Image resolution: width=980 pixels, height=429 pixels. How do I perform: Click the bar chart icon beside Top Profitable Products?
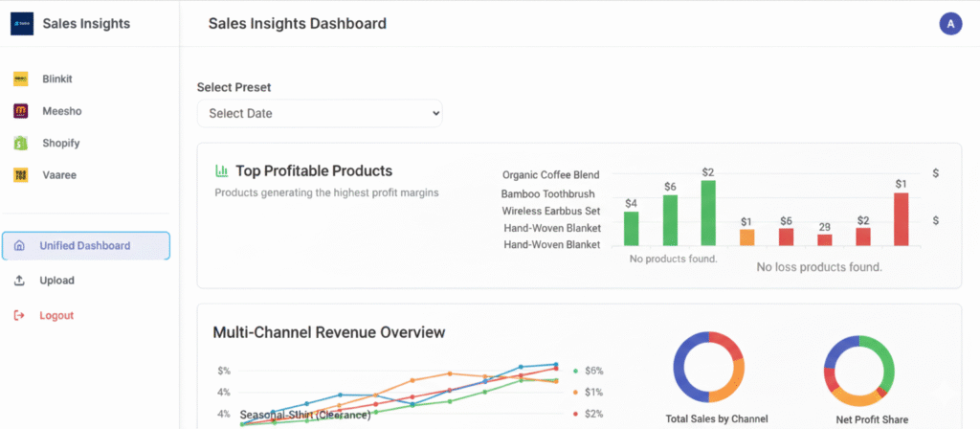[x=221, y=171]
